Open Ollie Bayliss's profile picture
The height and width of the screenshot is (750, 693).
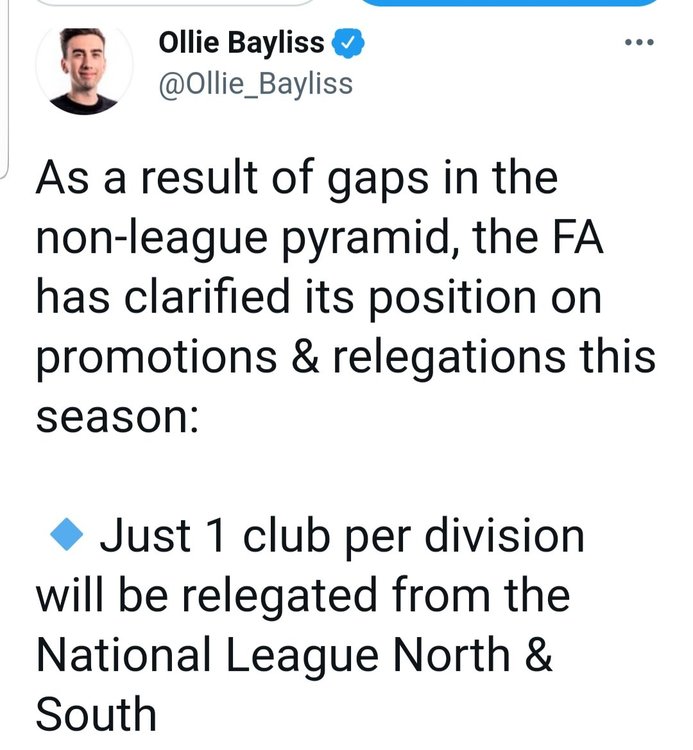[x=84, y=68]
